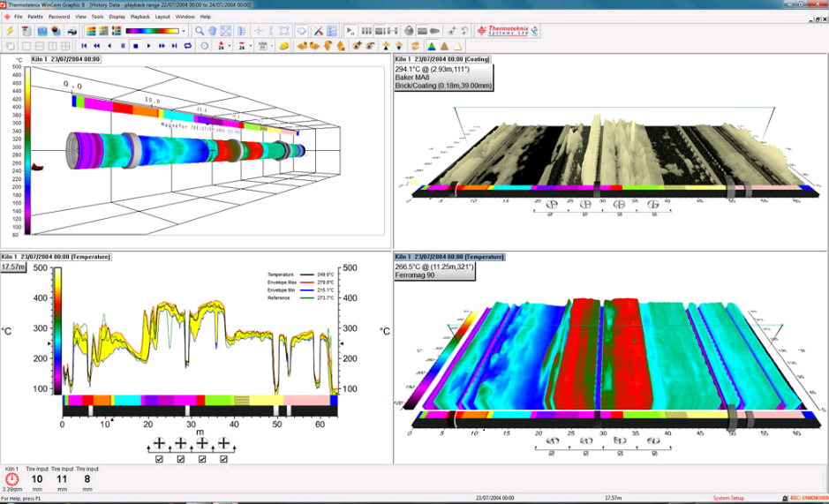Toggle fourth checkbox under temperature chart
The image size is (829, 504).
223,459
